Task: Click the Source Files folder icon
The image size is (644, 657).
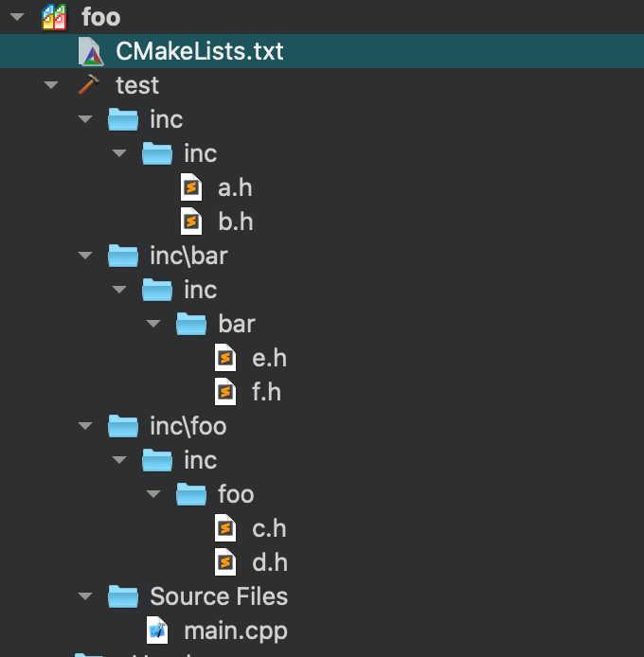Action: click(x=123, y=596)
